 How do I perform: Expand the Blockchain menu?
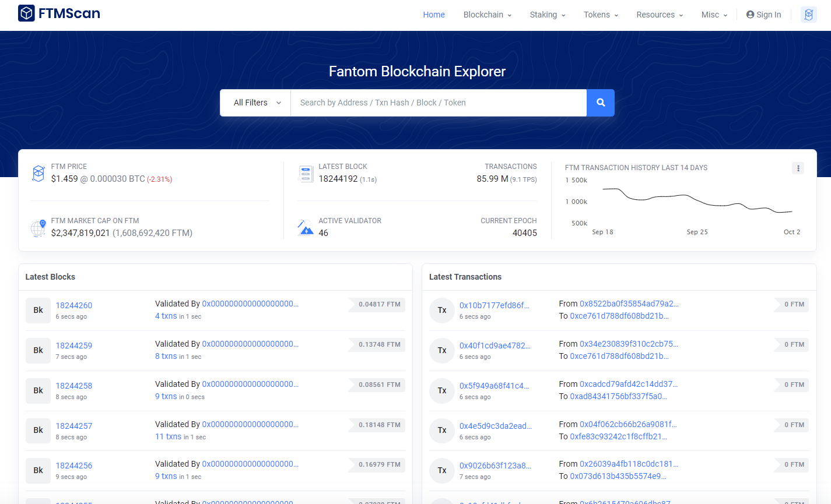pyautogui.click(x=488, y=15)
